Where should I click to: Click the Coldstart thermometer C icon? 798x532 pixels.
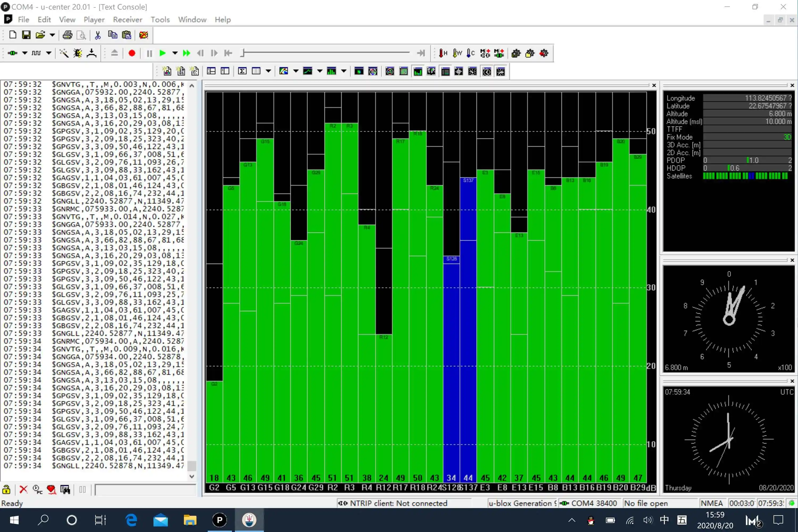(x=470, y=53)
